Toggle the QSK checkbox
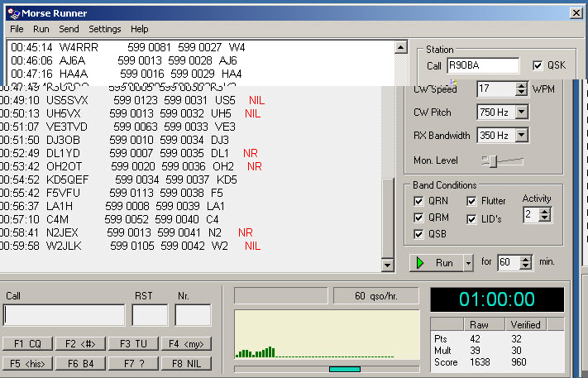This screenshot has height=378, width=588. (538, 65)
